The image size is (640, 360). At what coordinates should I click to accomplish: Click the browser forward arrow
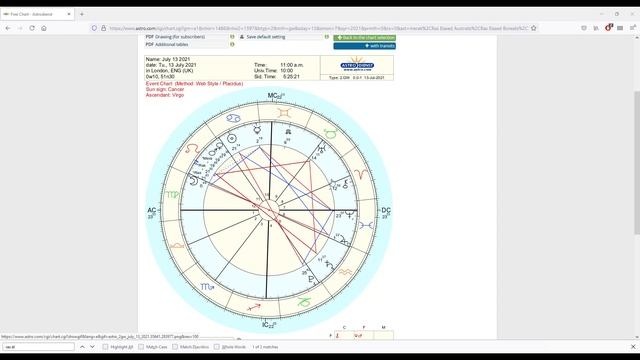pyautogui.click(x=20, y=28)
